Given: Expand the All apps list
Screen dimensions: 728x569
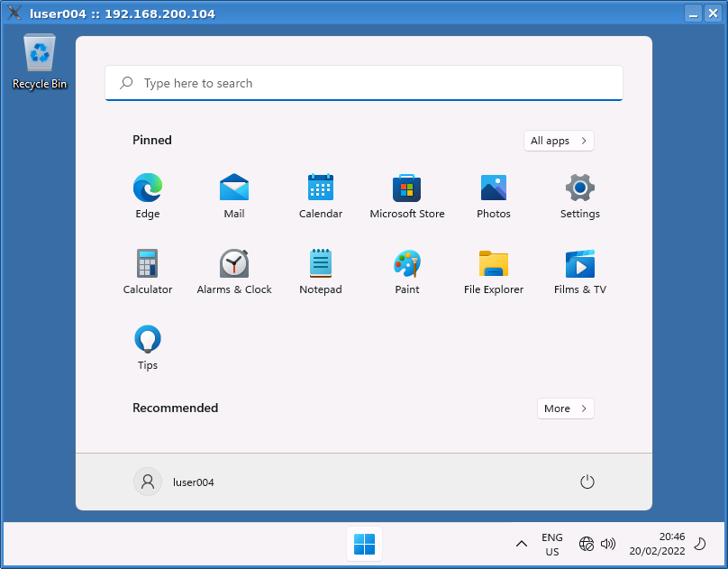Looking at the screenshot, I should pyautogui.click(x=559, y=141).
